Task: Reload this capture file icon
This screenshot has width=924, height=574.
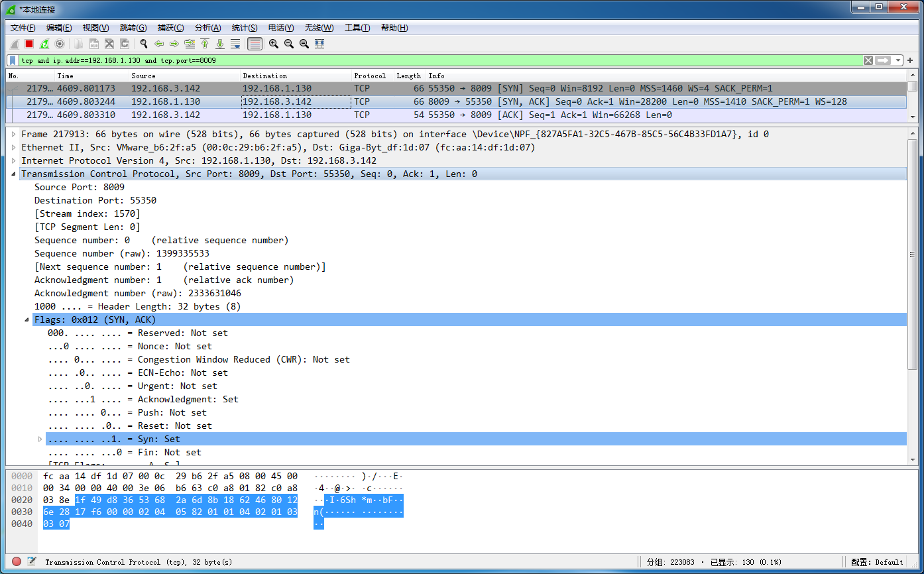Action: (x=125, y=44)
